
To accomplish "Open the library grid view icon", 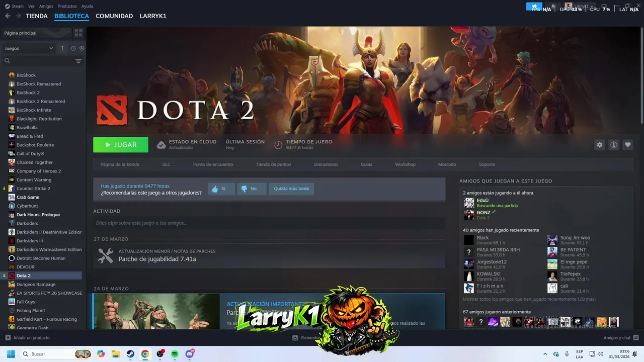I will [x=78, y=33].
